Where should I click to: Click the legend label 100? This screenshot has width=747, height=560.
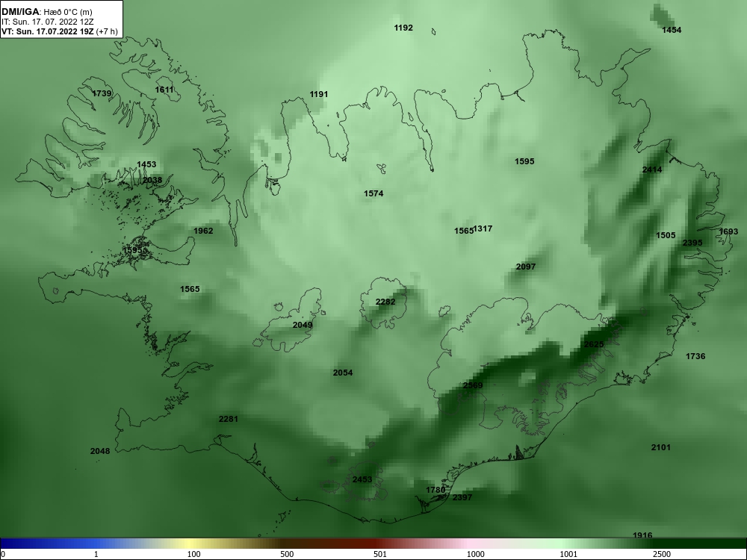194,554
